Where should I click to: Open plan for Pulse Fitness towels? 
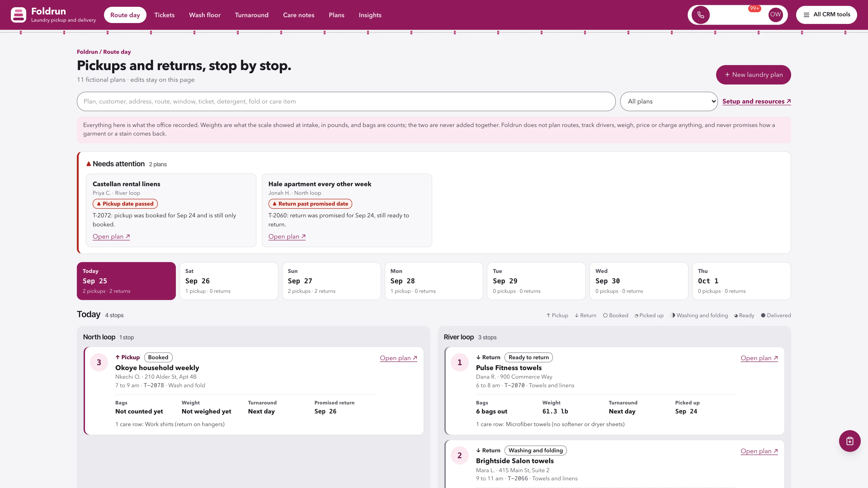759,358
